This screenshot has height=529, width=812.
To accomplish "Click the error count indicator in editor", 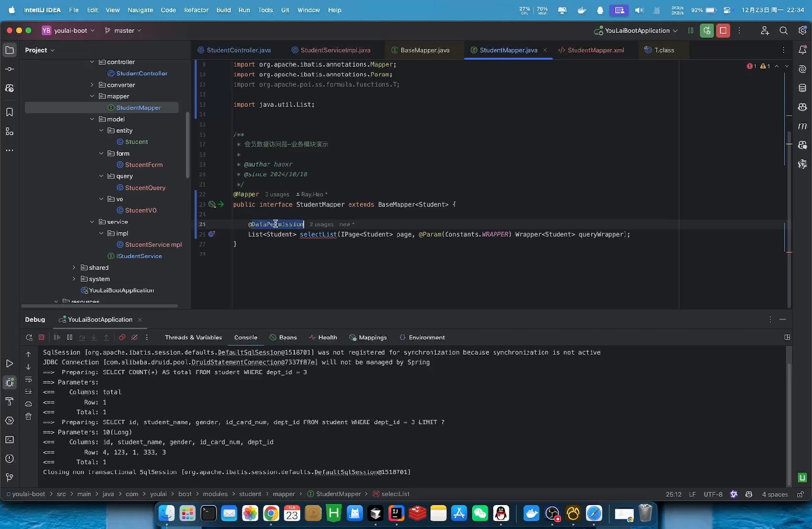I will 752,66.
